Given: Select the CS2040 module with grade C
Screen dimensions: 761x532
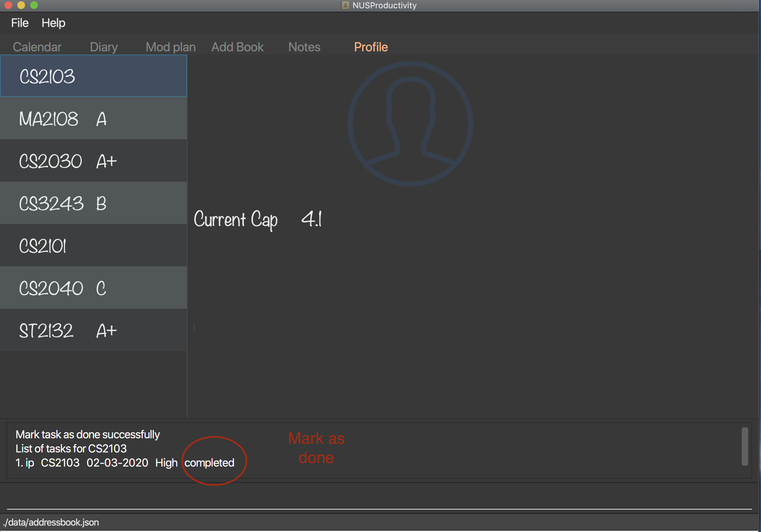Looking at the screenshot, I should coord(93,288).
